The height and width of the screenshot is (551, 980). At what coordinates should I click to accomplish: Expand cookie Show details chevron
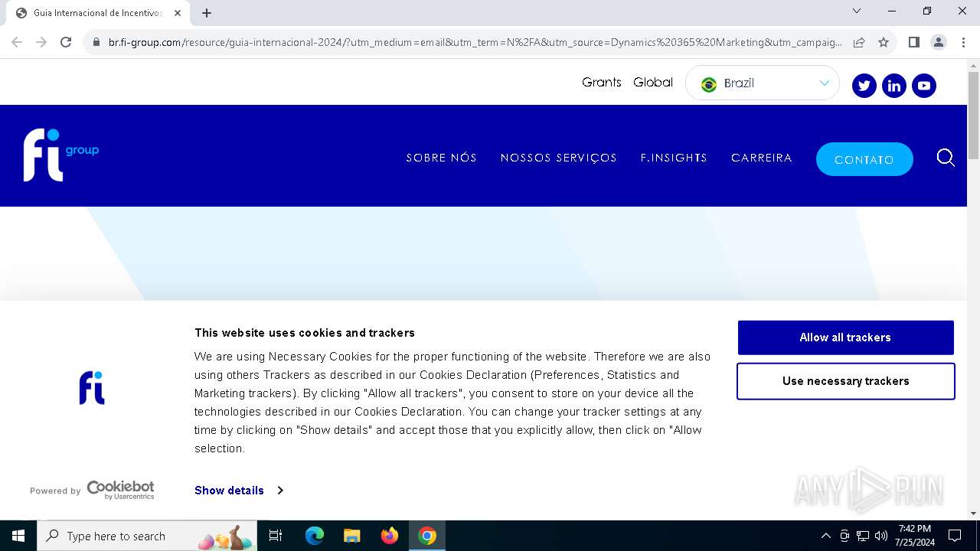coord(280,491)
